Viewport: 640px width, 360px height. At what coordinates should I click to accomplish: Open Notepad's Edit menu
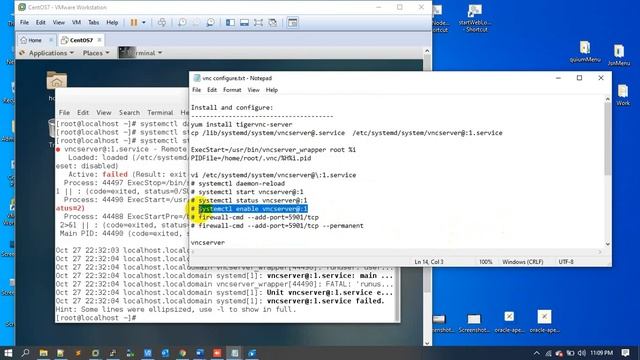(212, 90)
